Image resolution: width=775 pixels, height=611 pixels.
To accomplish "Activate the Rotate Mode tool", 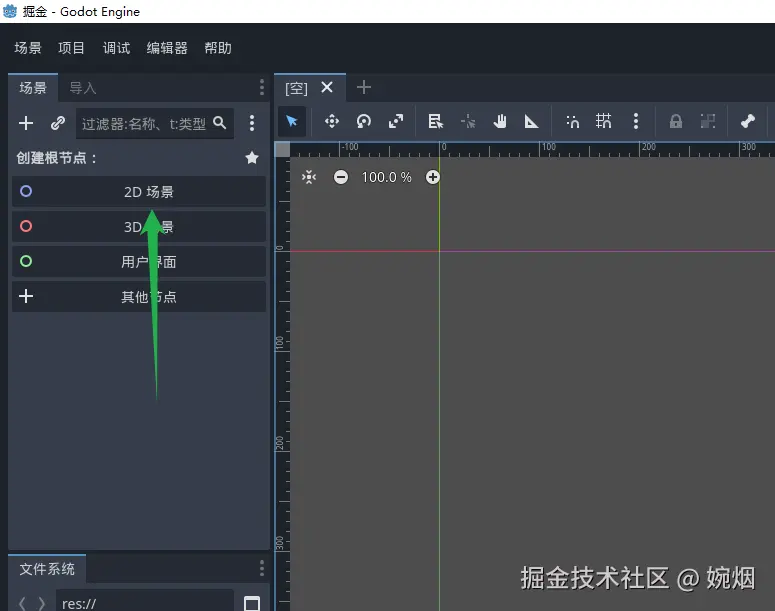I will 364,121.
